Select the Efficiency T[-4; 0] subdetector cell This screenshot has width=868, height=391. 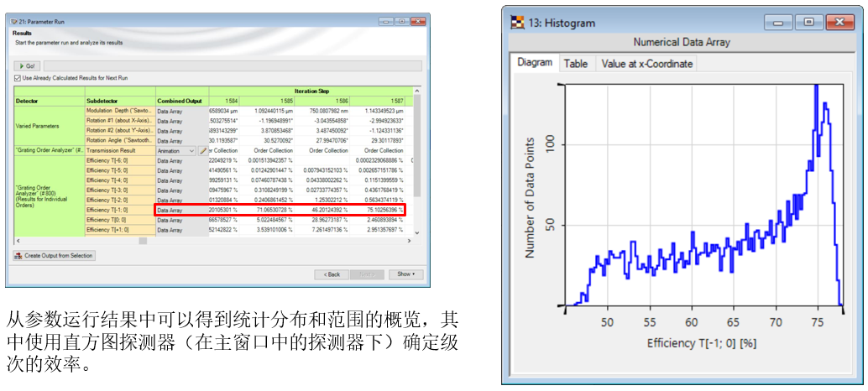[120, 180]
